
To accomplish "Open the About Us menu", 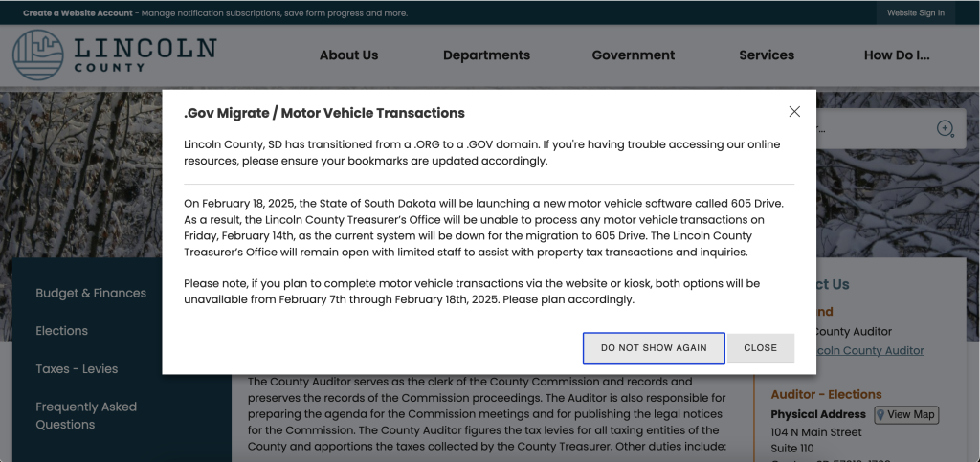I will click(348, 55).
